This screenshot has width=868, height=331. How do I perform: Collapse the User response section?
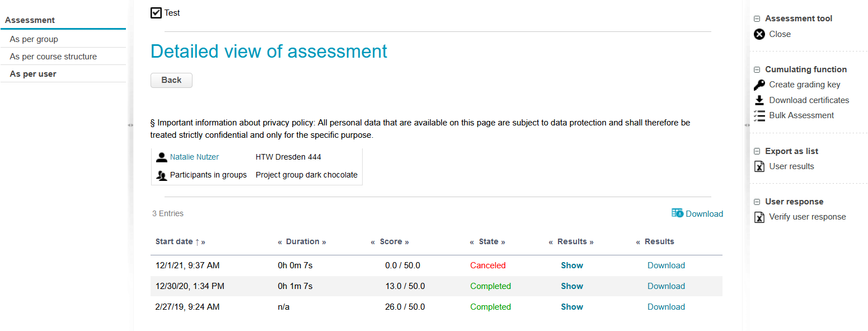coord(757,202)
